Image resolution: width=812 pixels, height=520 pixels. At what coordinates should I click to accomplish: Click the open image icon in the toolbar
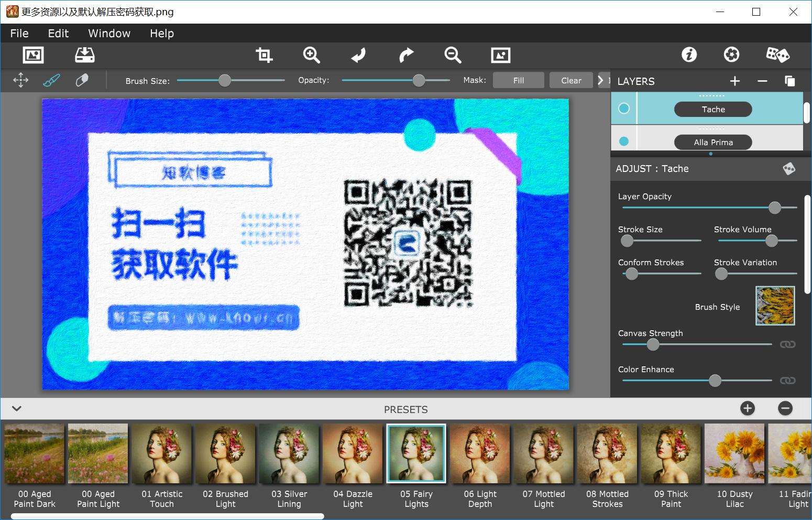click(33, 55)
